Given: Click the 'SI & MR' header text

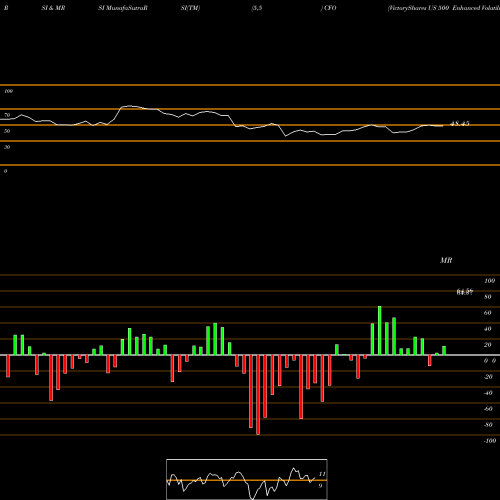Looking at the screenshot, I should point(53,8).
